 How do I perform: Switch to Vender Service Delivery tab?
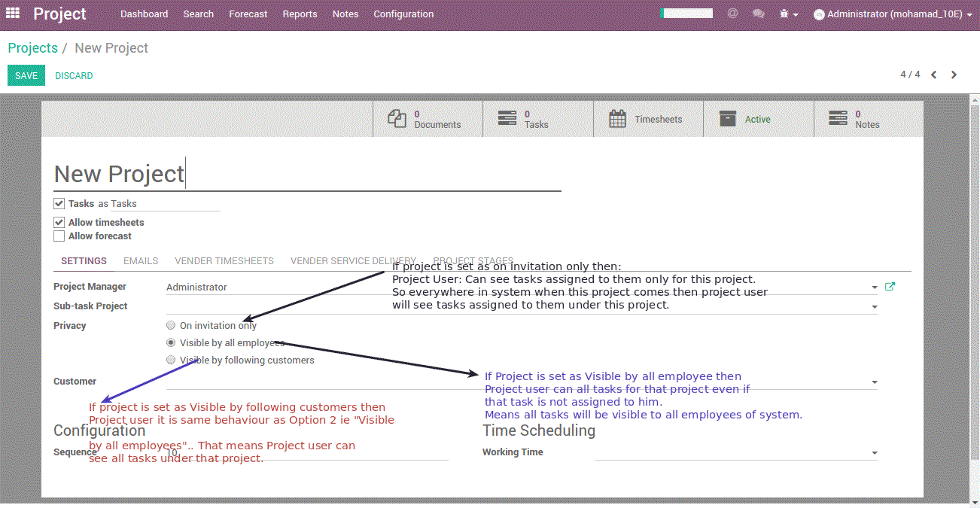pyautogui.click(x=353, y=261)
